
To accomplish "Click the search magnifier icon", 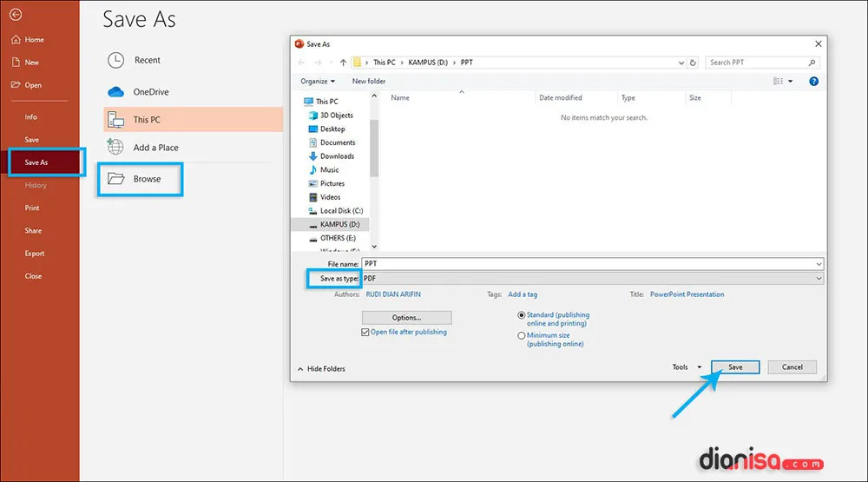I will coord(812,63).
